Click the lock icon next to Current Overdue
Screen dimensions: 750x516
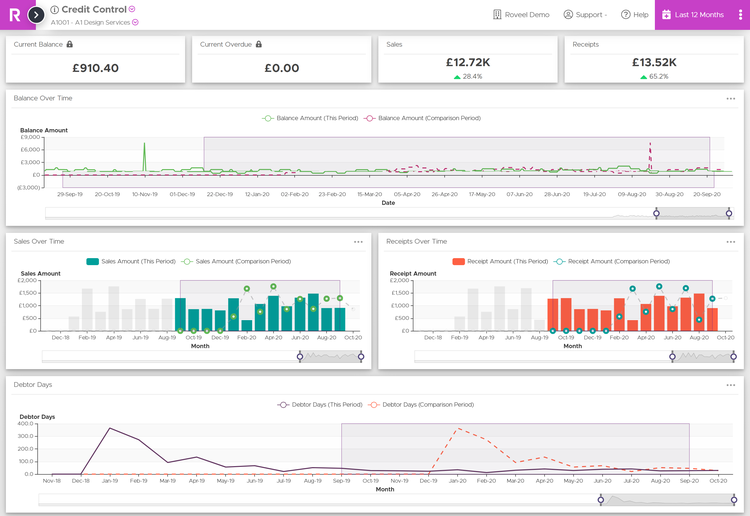coord(258,44)
